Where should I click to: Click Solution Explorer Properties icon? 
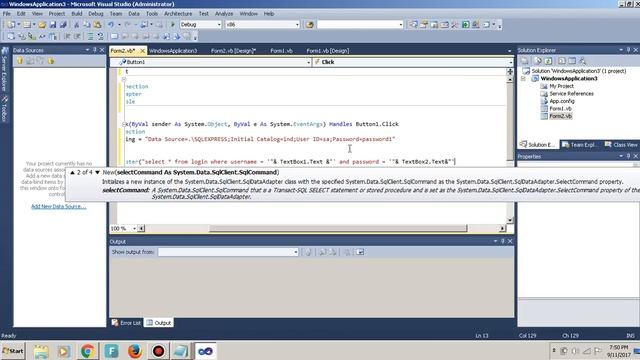pos(525,61)
